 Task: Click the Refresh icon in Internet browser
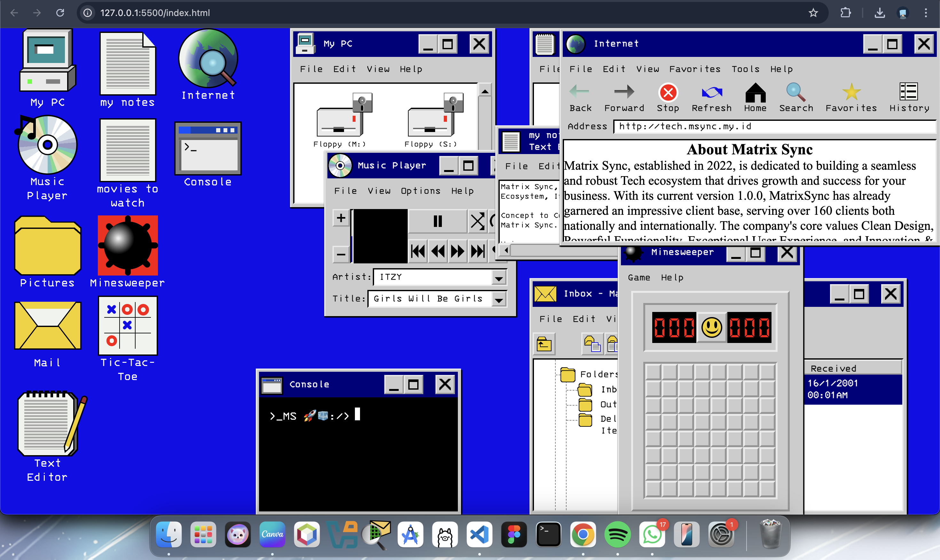[711, 93]
